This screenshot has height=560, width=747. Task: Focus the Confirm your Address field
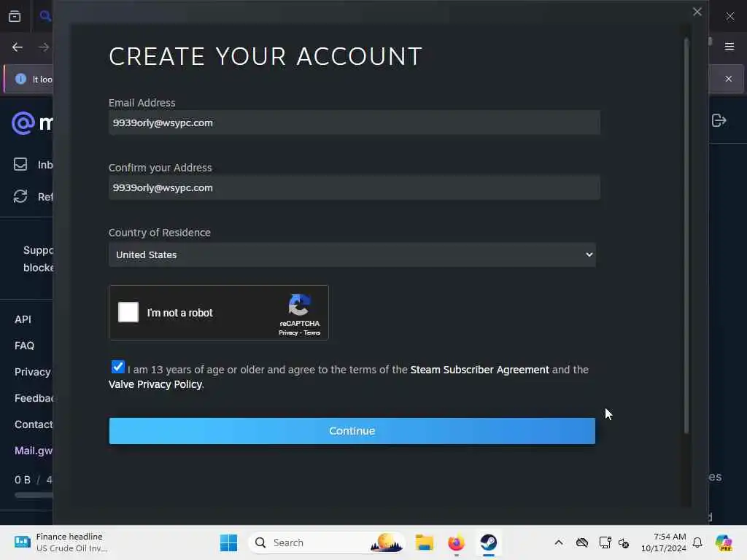(x=354, y=187)
